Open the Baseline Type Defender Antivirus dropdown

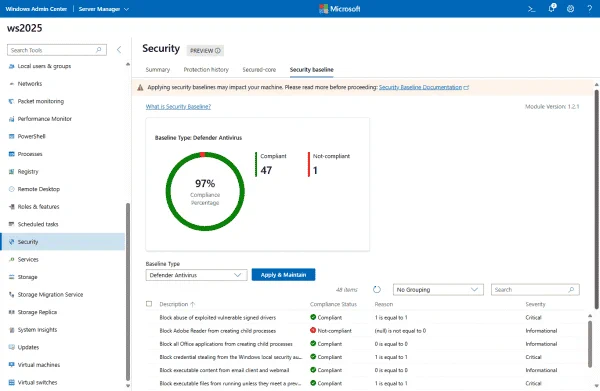[x=196, y=275]
